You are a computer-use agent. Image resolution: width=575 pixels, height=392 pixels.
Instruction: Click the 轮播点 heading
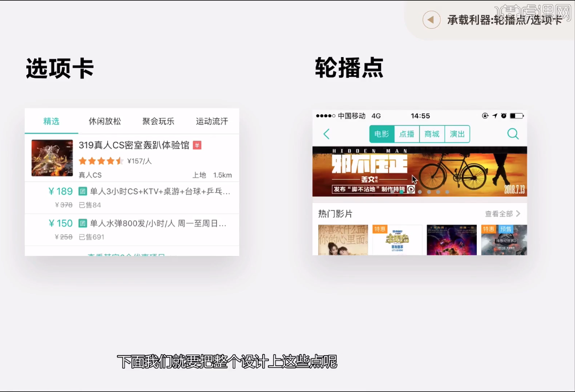coord(349,68)
